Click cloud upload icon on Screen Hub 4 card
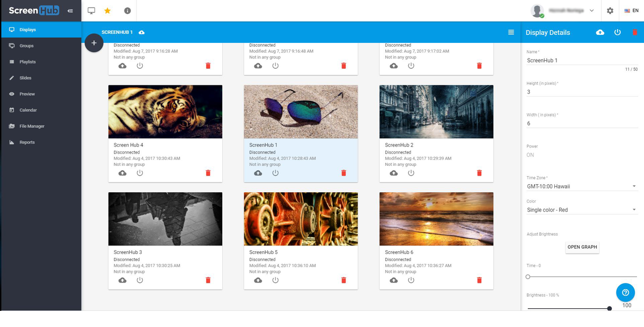The image size is (644, 327). click(x=122, y=173)
